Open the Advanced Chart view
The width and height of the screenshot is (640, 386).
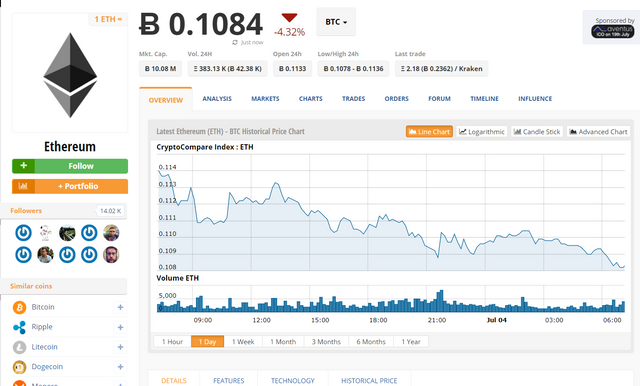(x=598, y=131)
